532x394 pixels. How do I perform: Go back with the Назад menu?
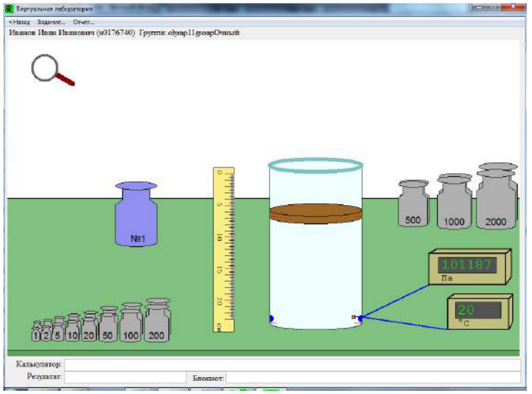pyautogui.click(x=20, y=22)
